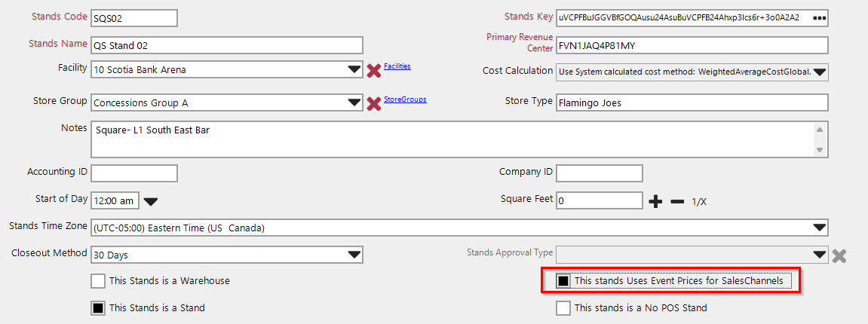The width and height of the screenshot is (868, 324).
Task: Check This stands is a No POS Stand
Action: [563, 307]
